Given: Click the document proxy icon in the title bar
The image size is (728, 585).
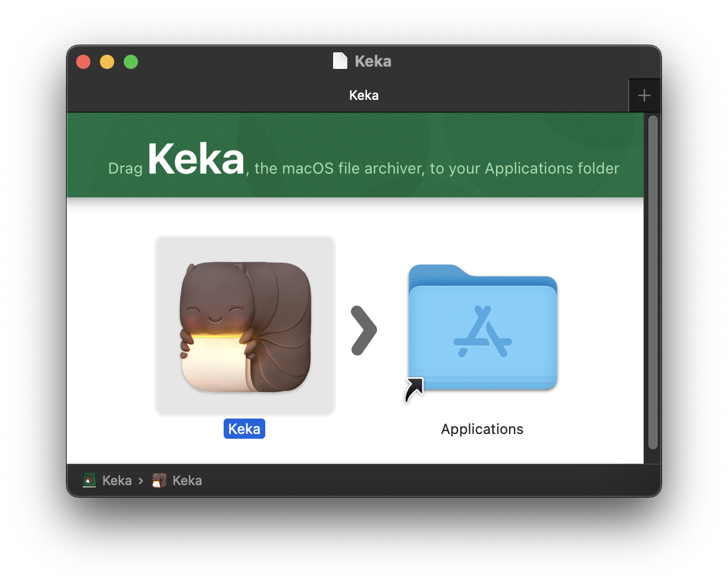Looking at the screenshot, I should pos(340,61).
